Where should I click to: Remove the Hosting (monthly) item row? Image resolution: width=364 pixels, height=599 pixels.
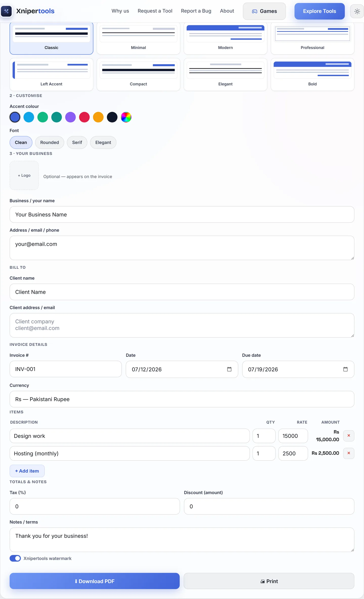349,453
